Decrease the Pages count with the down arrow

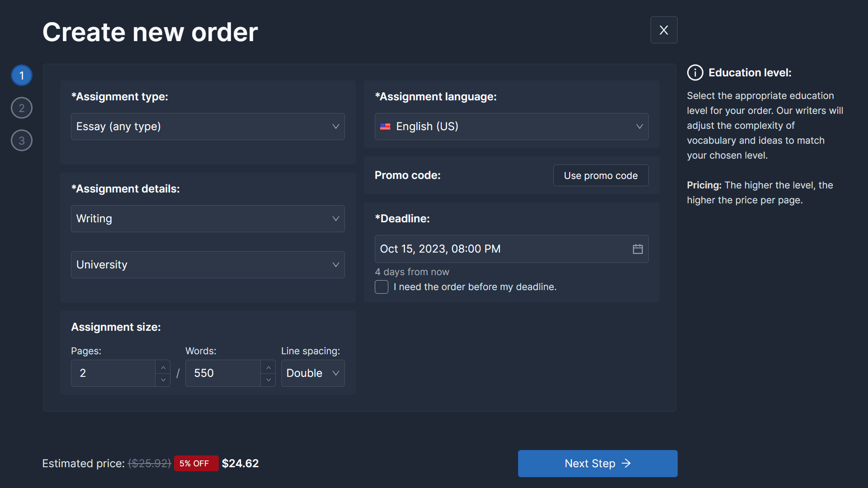point(163,380)
